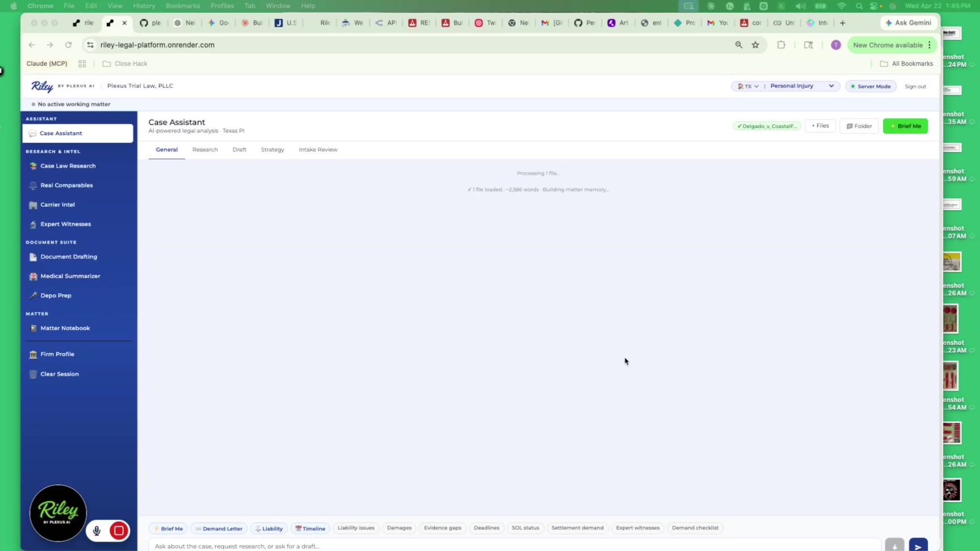Open the Matter Notebook
The image size is (980, 551).
coord(65,328)
